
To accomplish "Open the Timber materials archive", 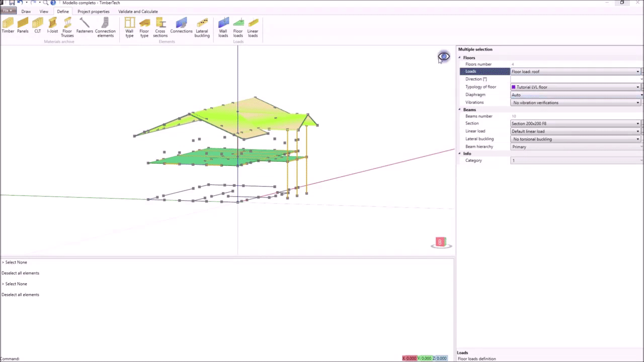I will click(x=8, y=25).
